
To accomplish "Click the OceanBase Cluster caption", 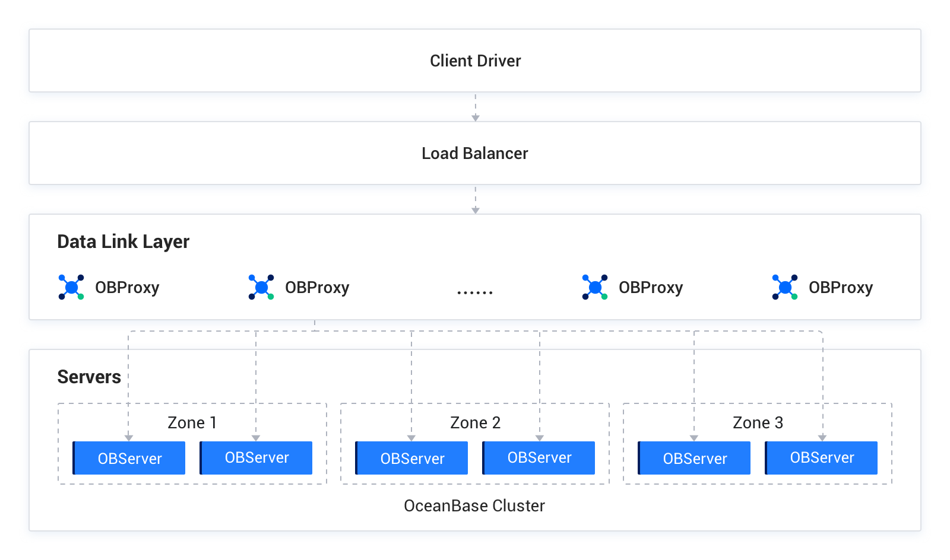I will pos(474,506).
